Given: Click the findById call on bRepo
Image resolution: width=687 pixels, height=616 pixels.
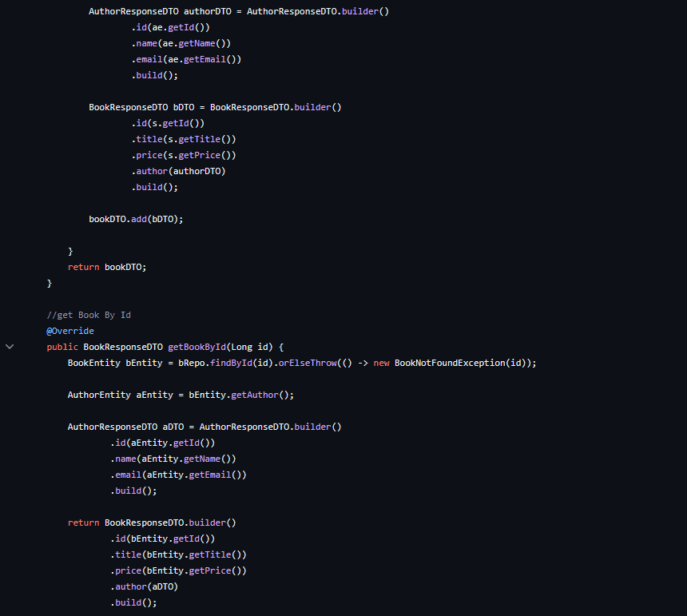Looking at the screenshot, I should pyautogui.click(x=231, y=363).
